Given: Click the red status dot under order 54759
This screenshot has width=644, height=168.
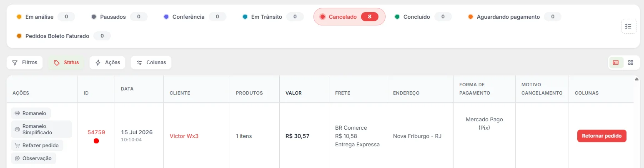Looking at the screenshot, I should [96, 141].
